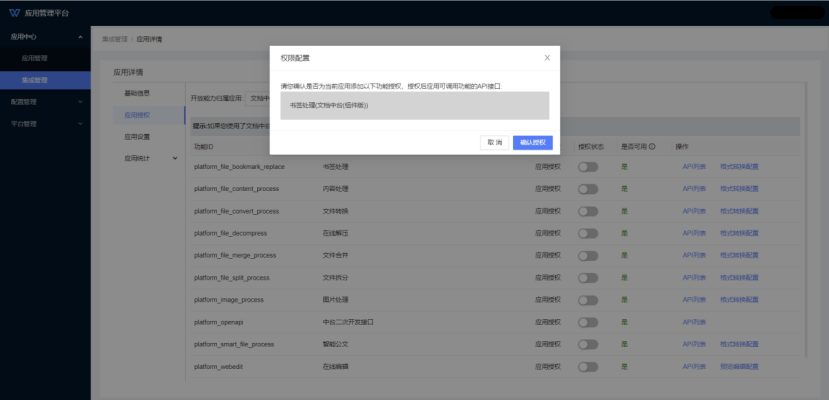
Task: Click the WPS logo in header
Action: point(14,12)
